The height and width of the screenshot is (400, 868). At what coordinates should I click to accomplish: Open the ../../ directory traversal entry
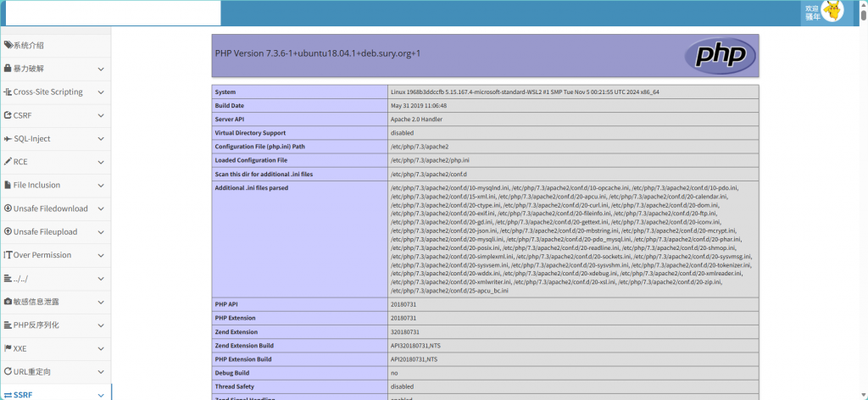tap(22, 278)
